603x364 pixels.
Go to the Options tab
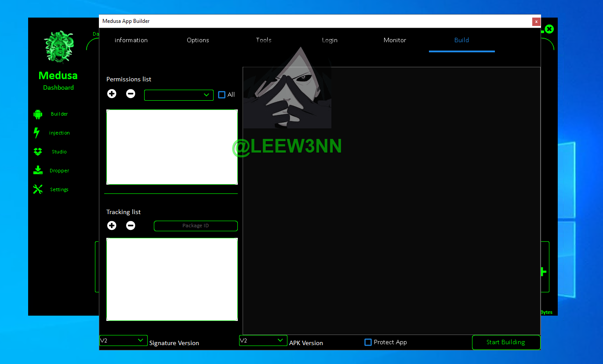click(198, 40)
